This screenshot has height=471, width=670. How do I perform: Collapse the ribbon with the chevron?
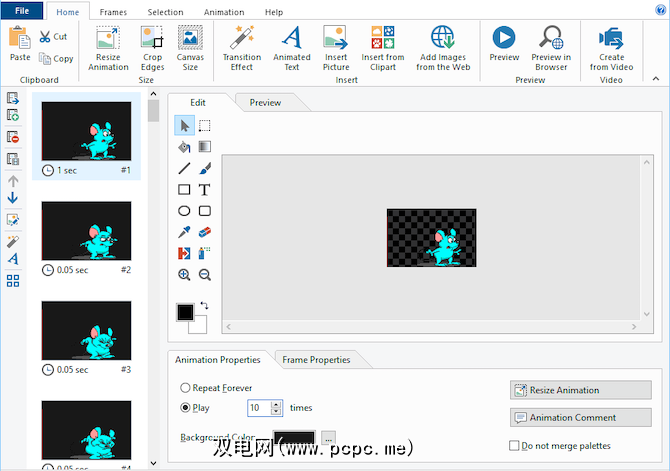tap(656, 79)
